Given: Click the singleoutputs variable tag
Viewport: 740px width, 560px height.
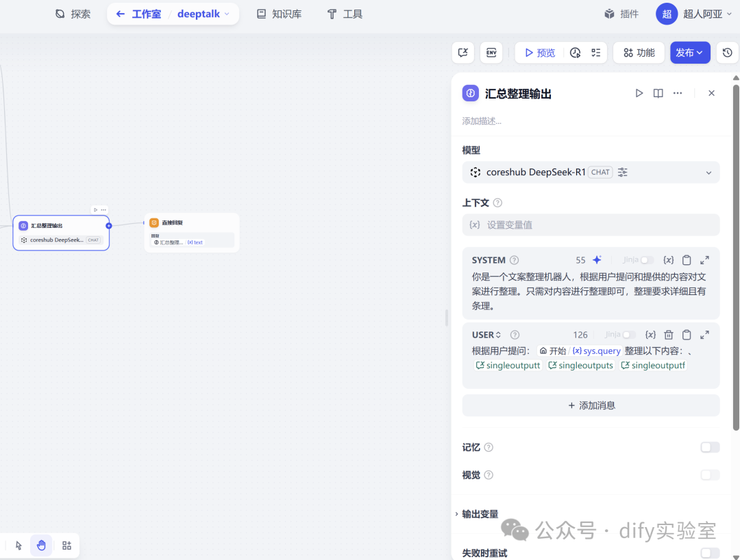Looking at the screenshot, I should pyautogui.click(x=580, y=366).
